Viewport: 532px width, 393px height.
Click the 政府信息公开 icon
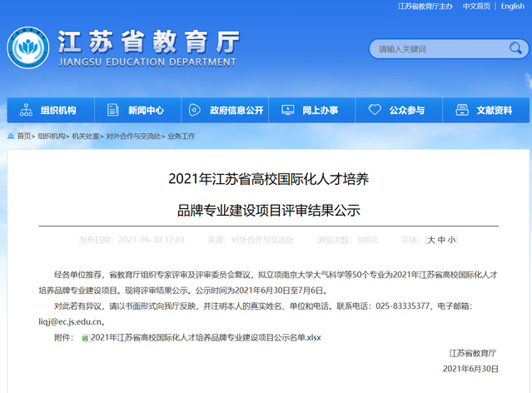(x=194, y=110)
